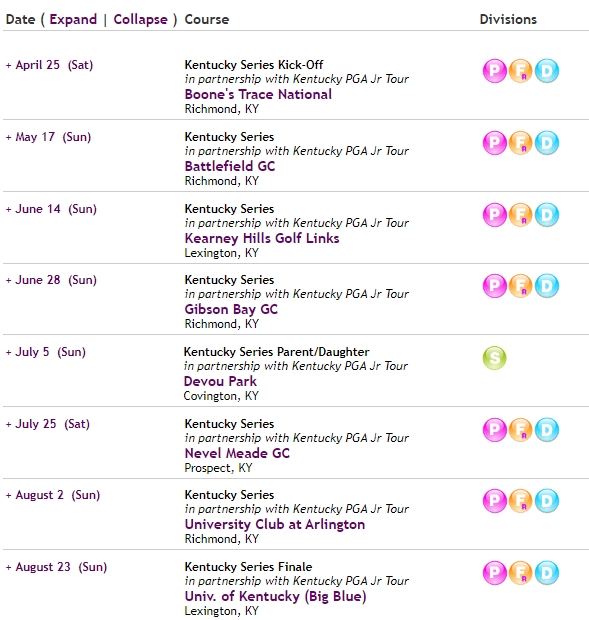
Task: Click the Expand all dates link
Action: 73,19
